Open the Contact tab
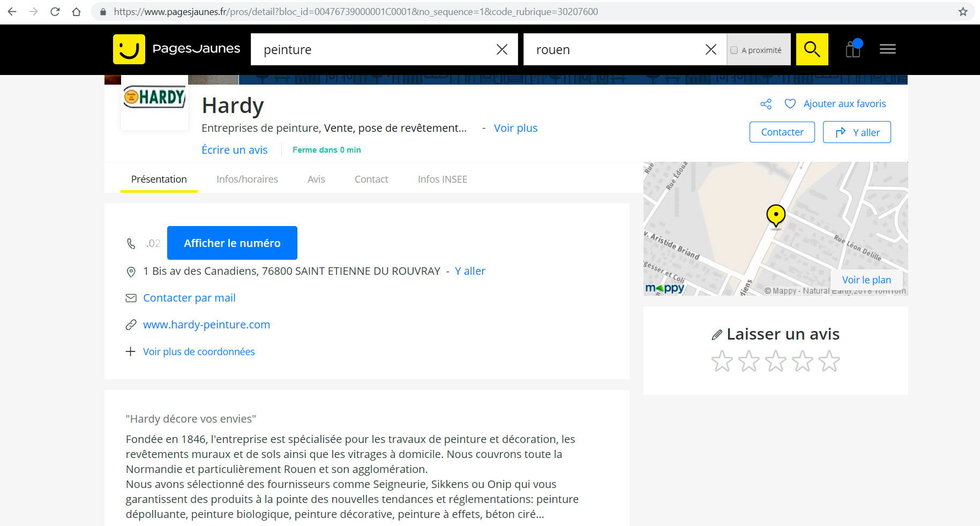Image resolution: width=980 pixels, height=526 pixels. (371, 179)
